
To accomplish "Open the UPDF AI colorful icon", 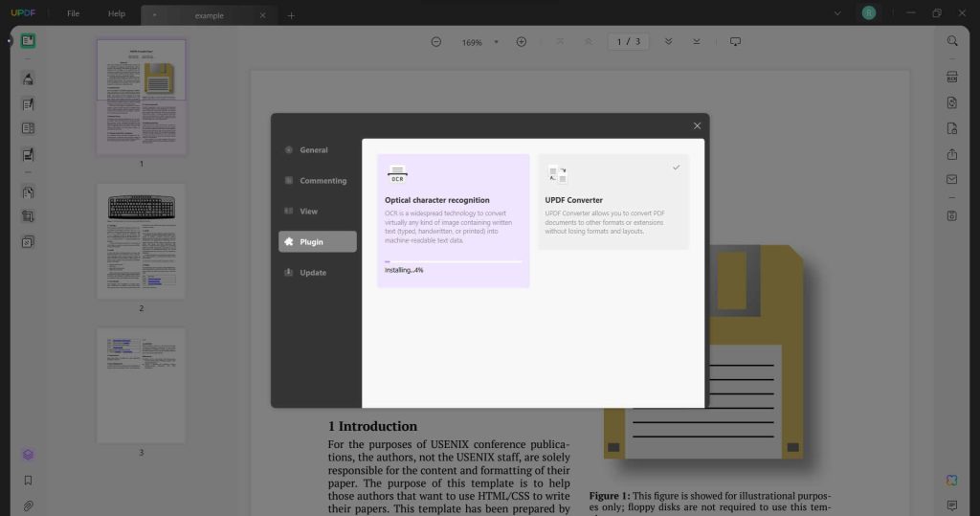I will coord(952,481).
